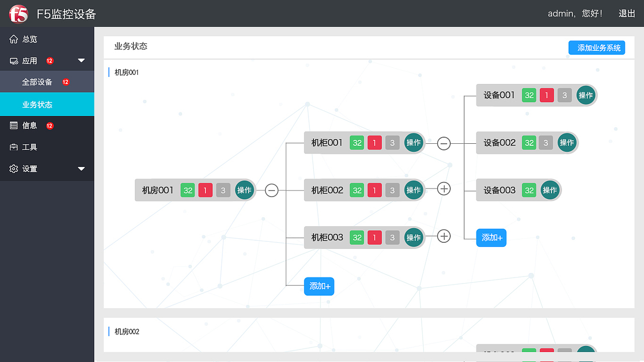Open 操作 circle on 机柜002 node
This screenshot has width=644, height=362.
pyautogui.click(x=414, y=190)
